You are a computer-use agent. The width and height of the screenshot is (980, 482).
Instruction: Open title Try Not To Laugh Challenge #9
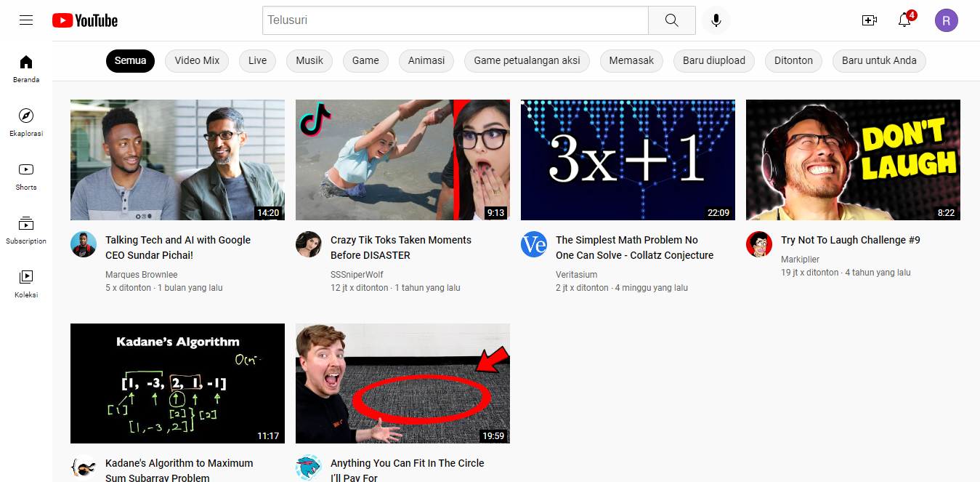coord(851,240)
